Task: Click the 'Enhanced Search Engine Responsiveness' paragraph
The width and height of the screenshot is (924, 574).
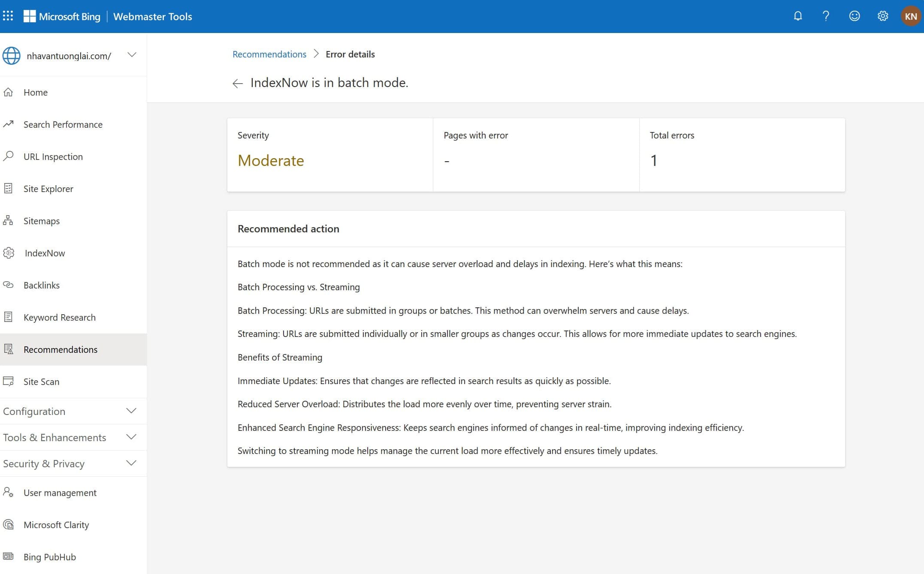Action: click(491, 427)
